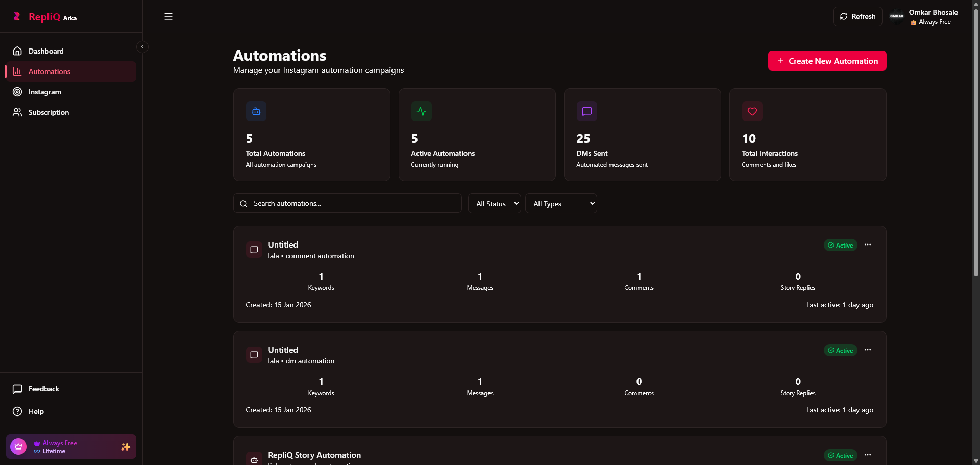The height and width of the screenshot is (465, 980).
Task: Focus the Search automations input field
Action: (355, 203)
